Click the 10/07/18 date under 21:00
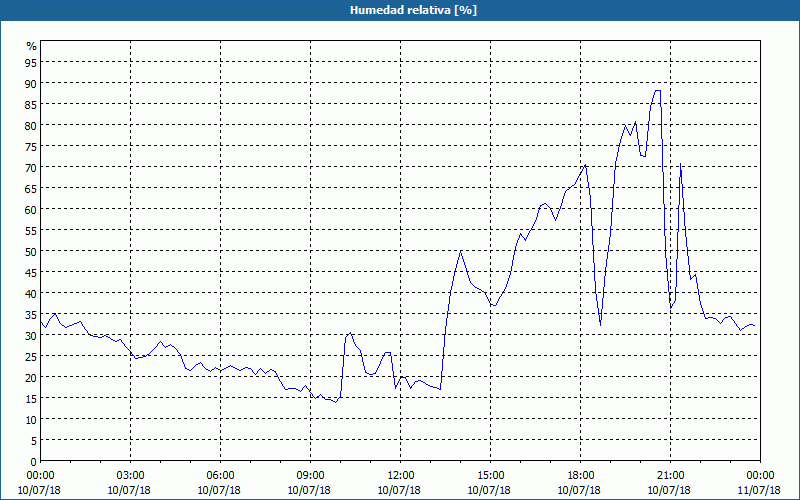The image size is (800, 500). 669,490
